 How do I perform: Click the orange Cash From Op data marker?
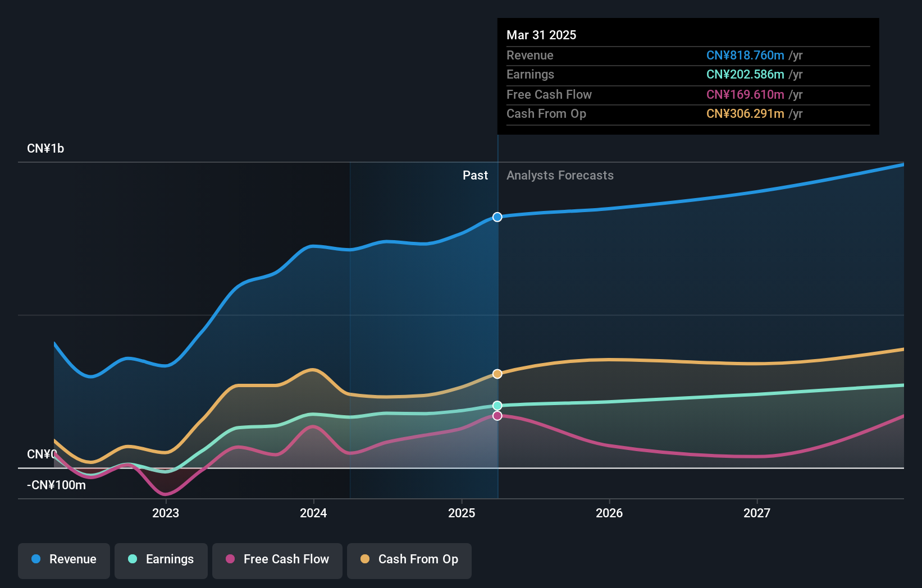(497, 374)
